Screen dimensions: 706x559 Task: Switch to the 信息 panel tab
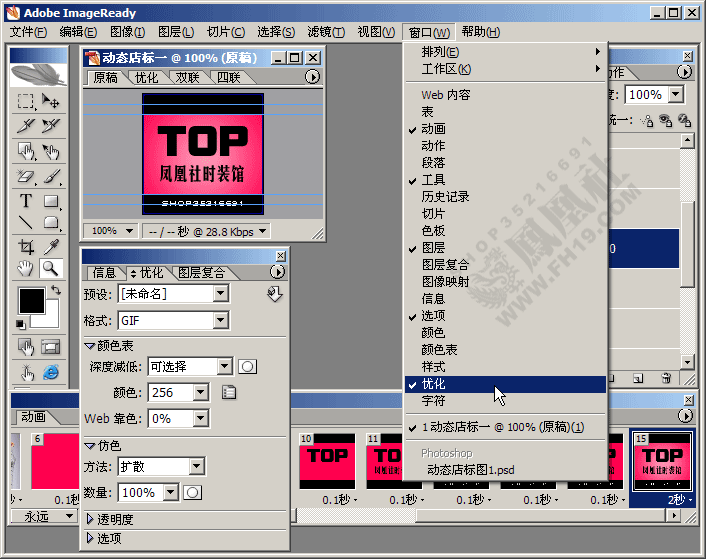pyautogui.click(x=104, y=273)
